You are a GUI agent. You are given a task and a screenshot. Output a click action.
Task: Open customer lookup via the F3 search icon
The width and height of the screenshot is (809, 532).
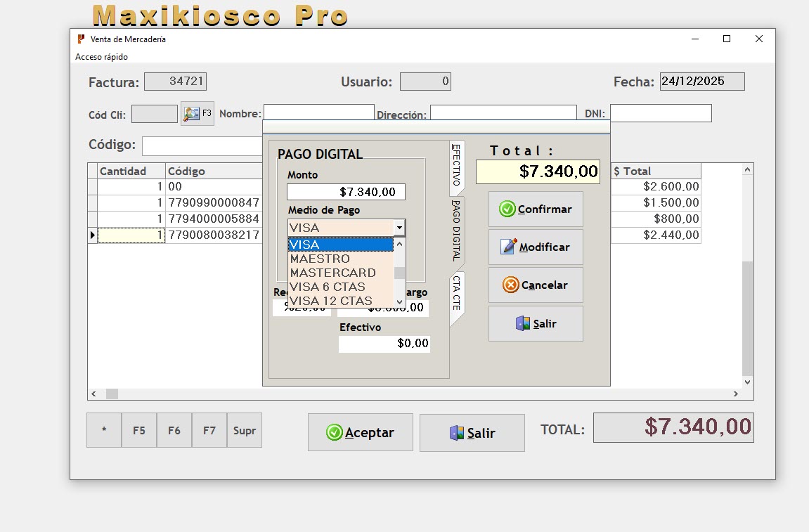tap(192, 113)
